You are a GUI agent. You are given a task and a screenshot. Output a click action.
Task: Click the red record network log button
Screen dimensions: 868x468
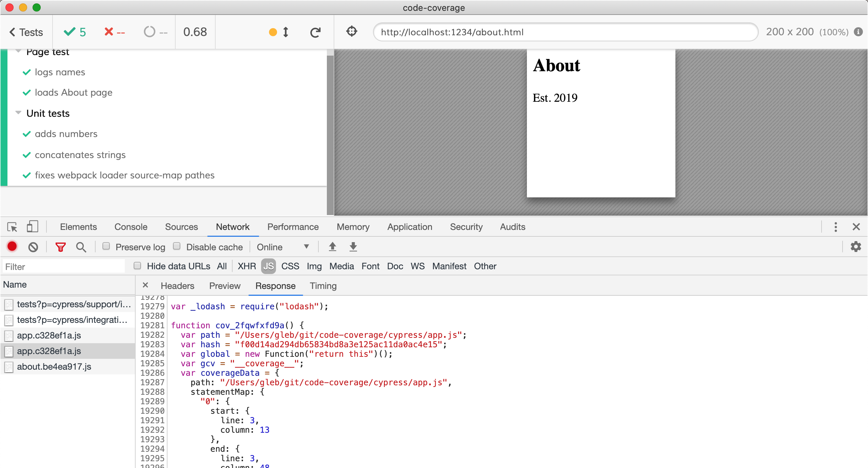click(x=12, y=247)
